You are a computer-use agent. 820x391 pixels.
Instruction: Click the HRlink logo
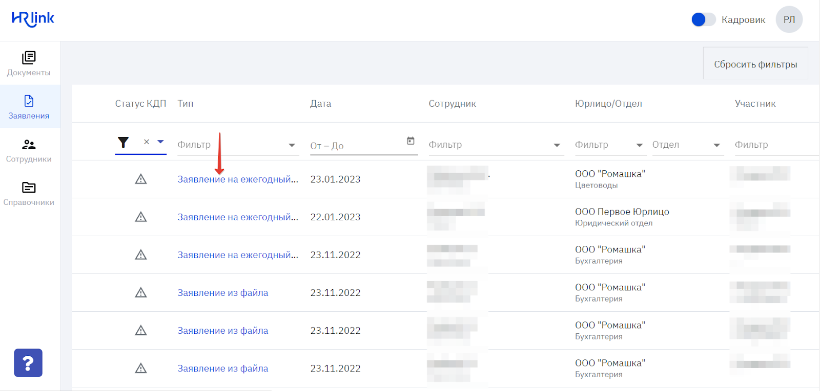click(x=32, y=19)
